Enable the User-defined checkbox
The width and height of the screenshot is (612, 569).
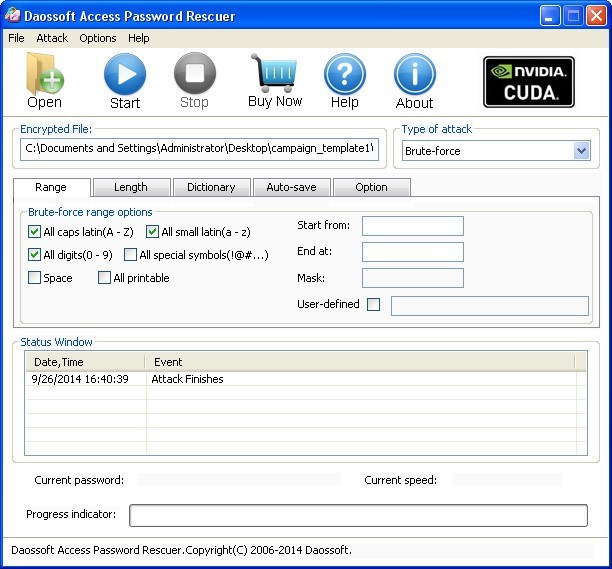pyautogui.click(x=374, y=304)
